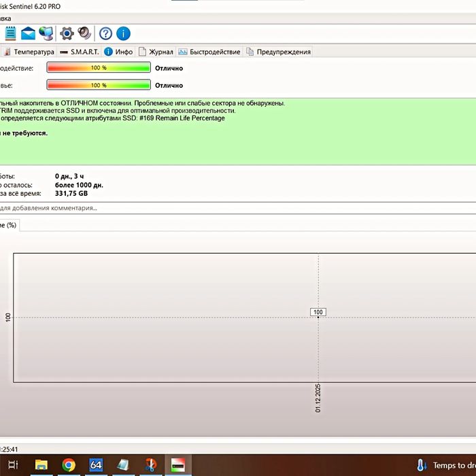Select the (%) graph tab
Screen dimensions: 476x476
[x=9, y=225]
